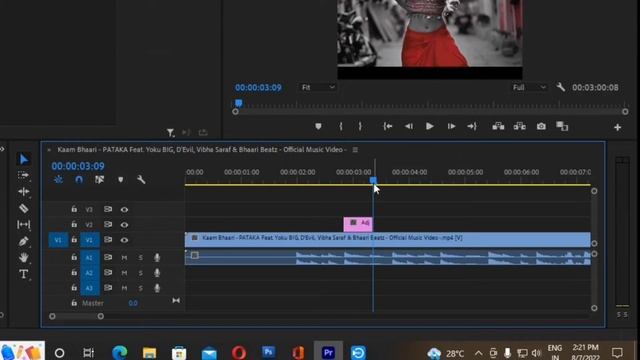
Task: Open the Comparison View button
Action: point(562,127)
